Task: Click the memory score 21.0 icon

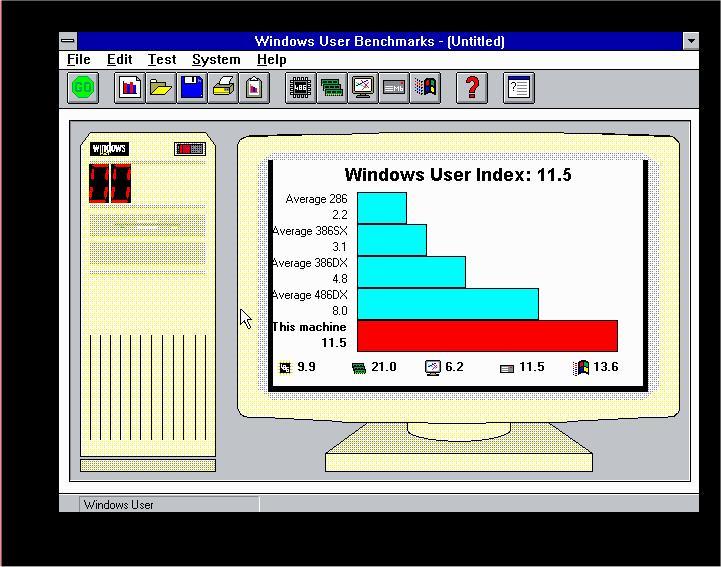Action: point(359,368)
